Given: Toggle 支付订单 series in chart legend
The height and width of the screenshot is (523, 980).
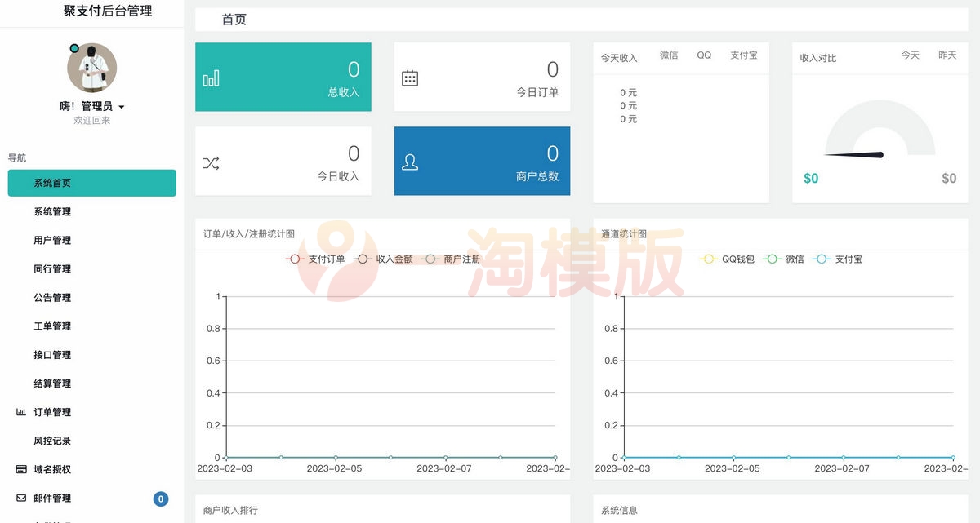Looking at the screenshot, I should point(315,259).
